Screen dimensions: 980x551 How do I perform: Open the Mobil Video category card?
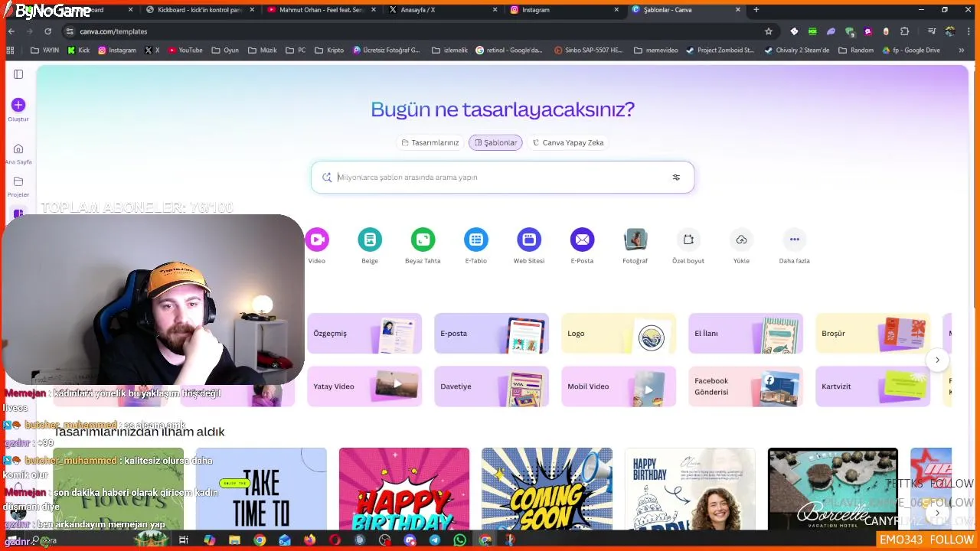click(x=619, y=386)
